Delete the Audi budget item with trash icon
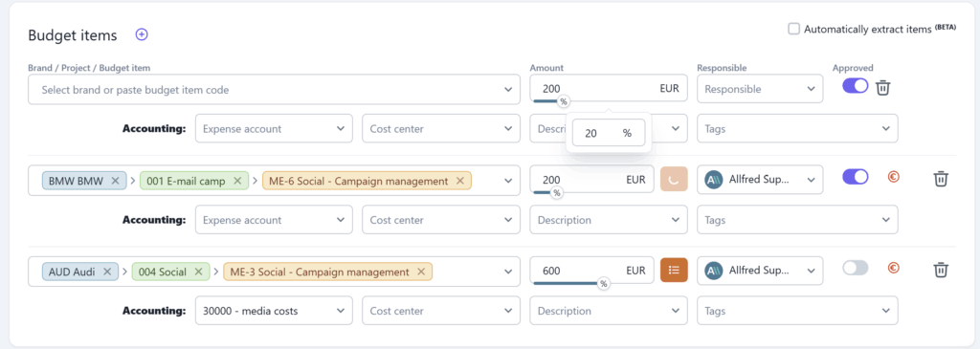Screen dimensions: 980x349 (940, 270)
